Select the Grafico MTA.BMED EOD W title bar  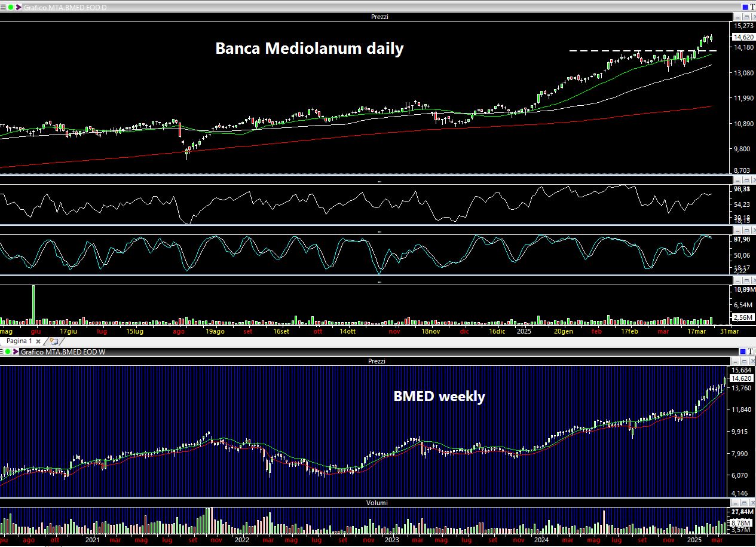pyautogui.click(x=378, y=352)
